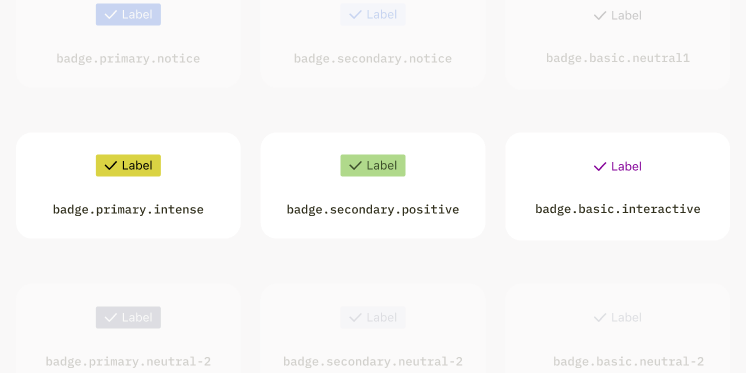Click the purple interactive Label text
Viewport: 746px width, 373px height.
click(x=626, y=166)
